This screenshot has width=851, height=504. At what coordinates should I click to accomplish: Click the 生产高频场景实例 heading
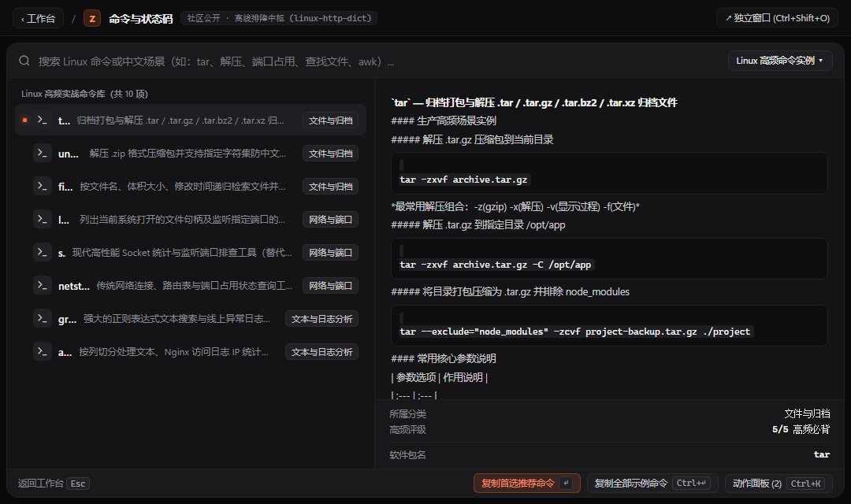point(444,120)
